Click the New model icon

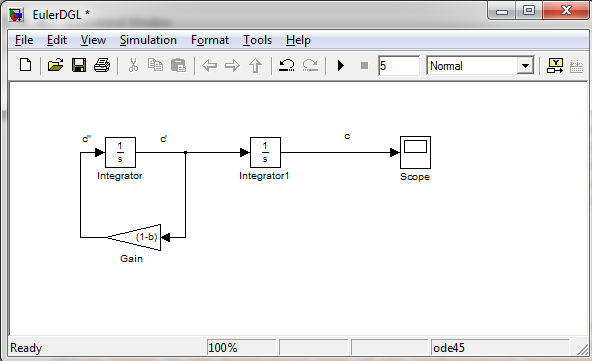point(26,65)
